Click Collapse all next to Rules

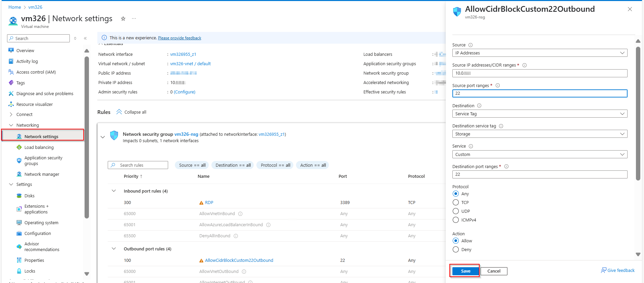tap(131, 112)
